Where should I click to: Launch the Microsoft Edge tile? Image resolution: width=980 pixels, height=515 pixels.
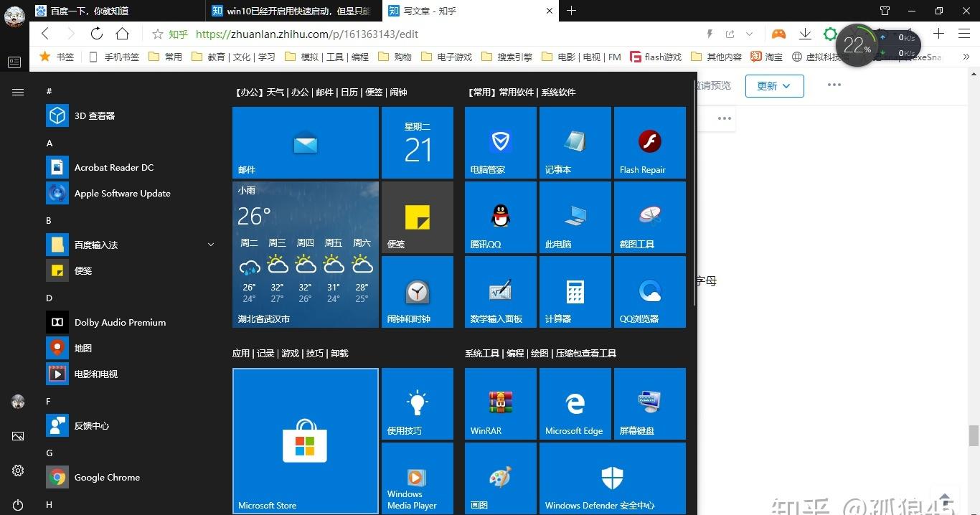point(575,404)
